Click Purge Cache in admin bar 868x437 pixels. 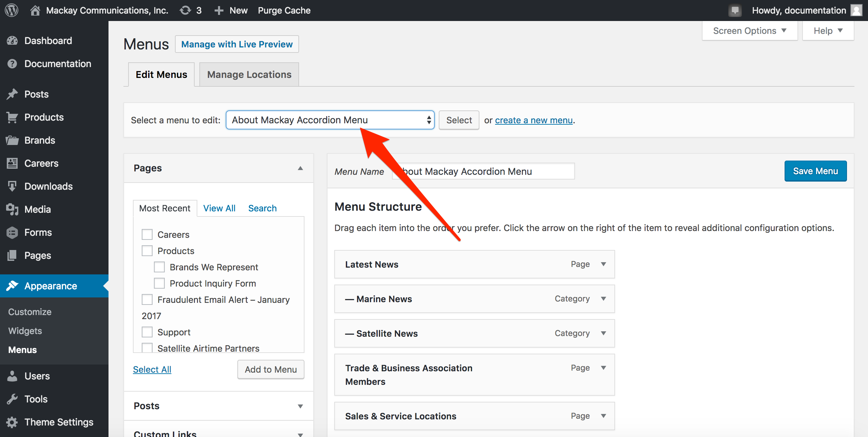coord(284,11)
